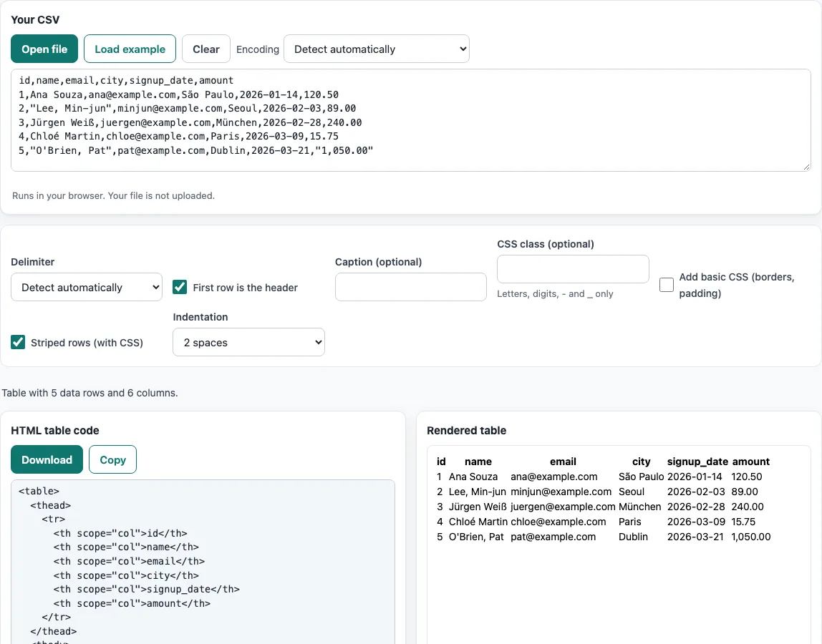Click the Seoul city cell
822x644 pixels.
pyautogui.click(x=632, y=492)
